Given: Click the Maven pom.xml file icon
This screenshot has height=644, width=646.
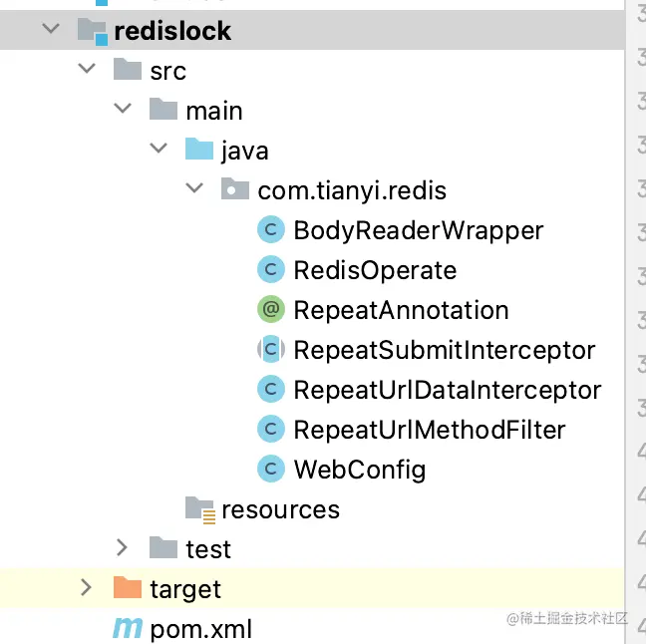Looking at the screenshot, I should (127, 629).
